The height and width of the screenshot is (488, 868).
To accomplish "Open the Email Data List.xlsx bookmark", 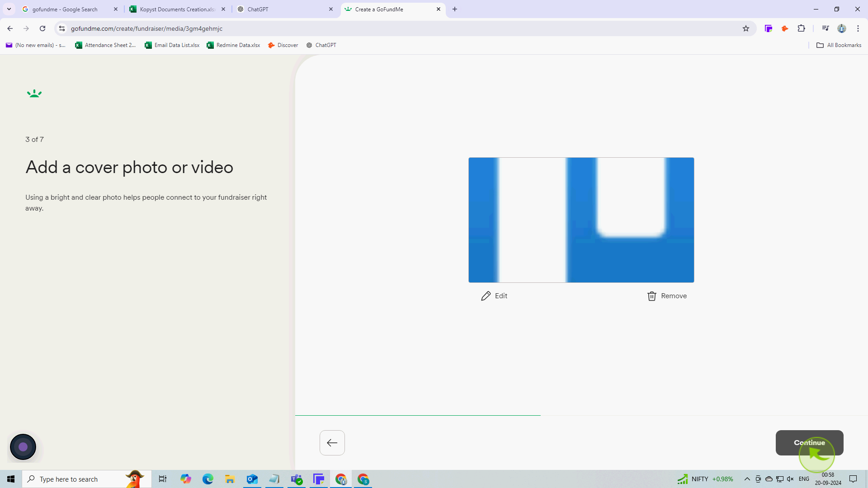I will (x=172, y=45).
